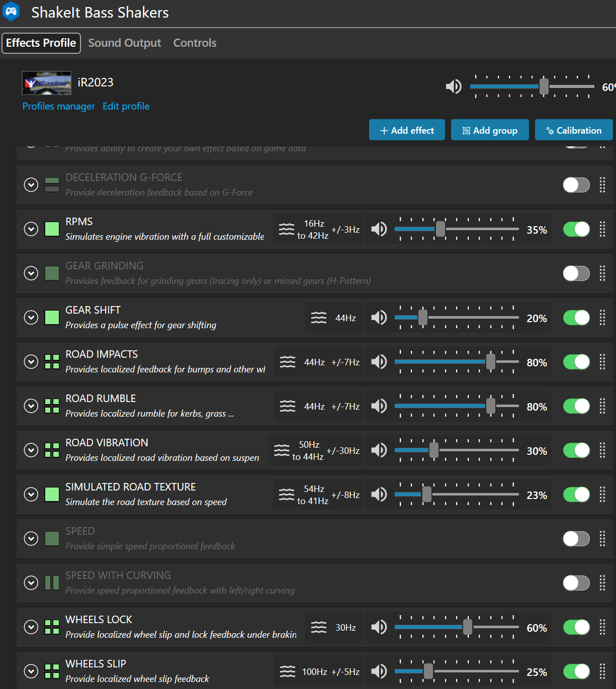Click the iR2023 profile thumbnail image
The height and width of the screenshot is (689, 616).
click(47, 83)
